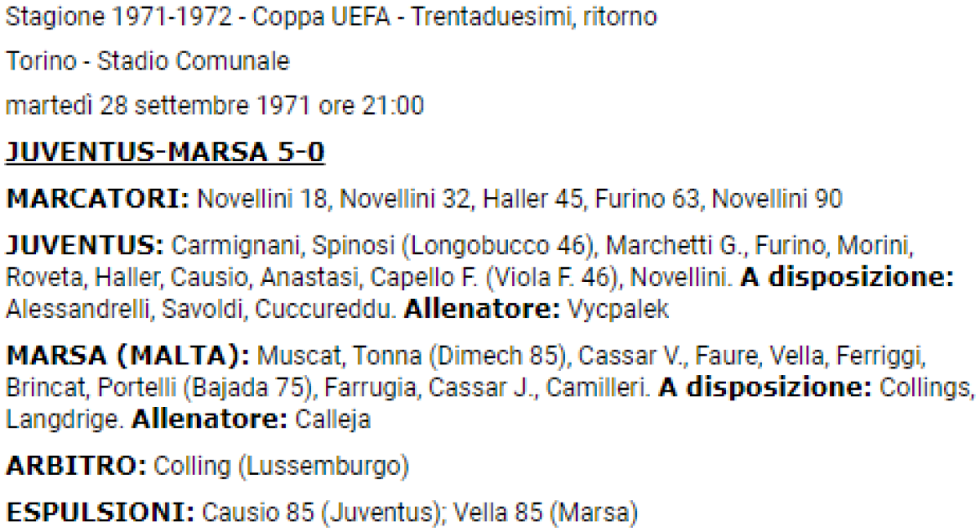Screen dimensions: 980x532
Task: Click the MARSA (MALTA) label
Action: tap(127, 357)
